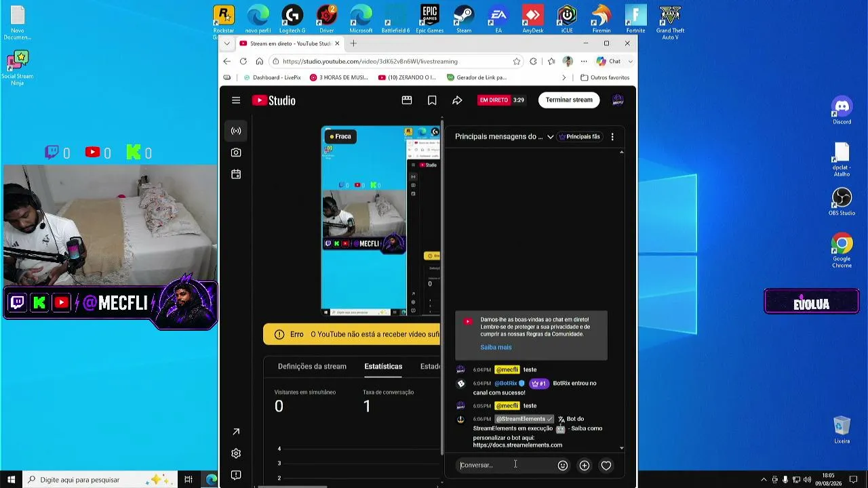Open a new browser tab

pos(353,43)
